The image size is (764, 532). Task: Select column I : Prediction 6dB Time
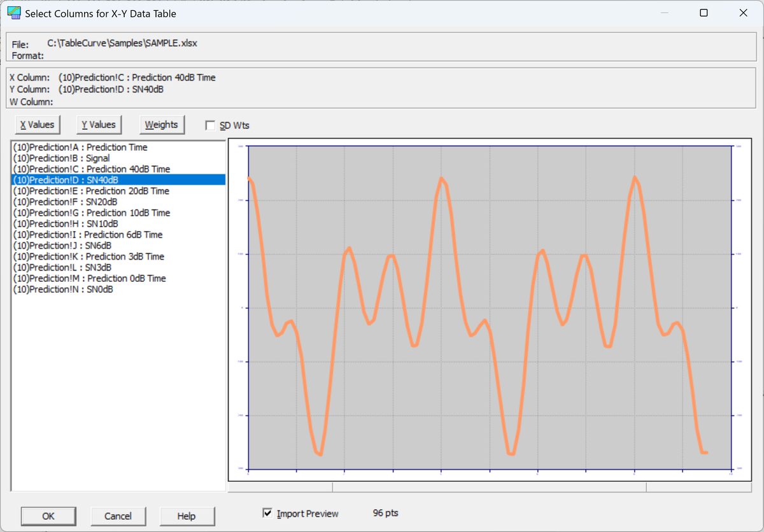click(118, 234)
